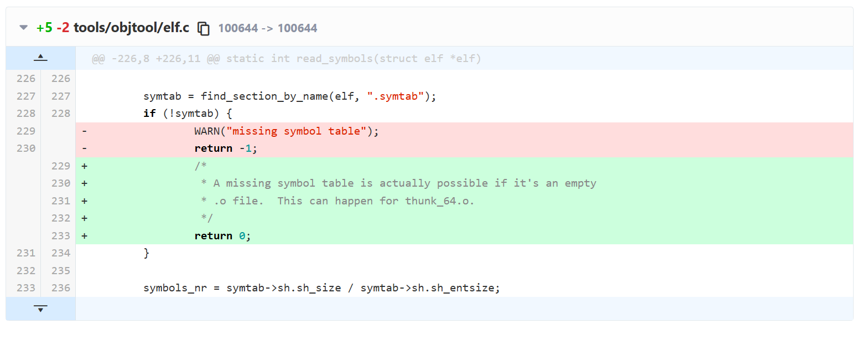Click old line number 226 on blank line
The height and width of the screenshot is (344, 868).
point(26,79)
